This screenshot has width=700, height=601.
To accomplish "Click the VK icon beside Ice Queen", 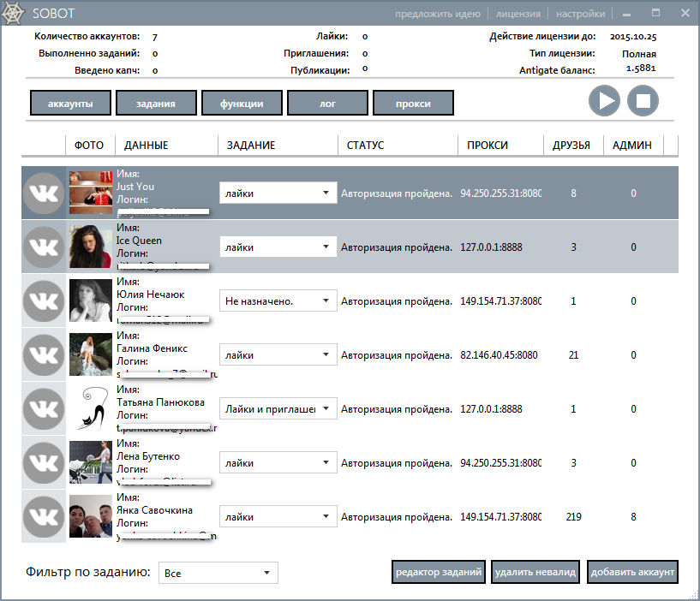I will 44,247.
